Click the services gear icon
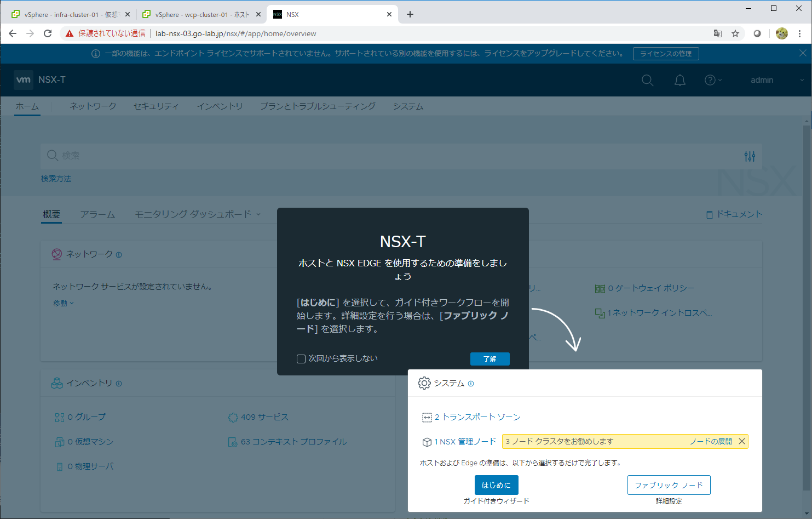812x519 pixels. coord(233,418)
